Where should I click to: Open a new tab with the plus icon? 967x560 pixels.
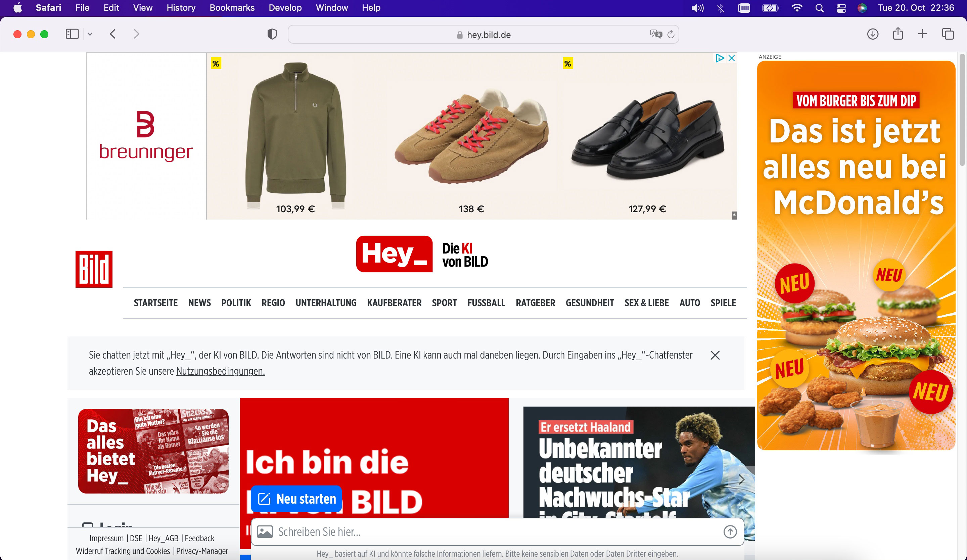[x=922, y=34]
